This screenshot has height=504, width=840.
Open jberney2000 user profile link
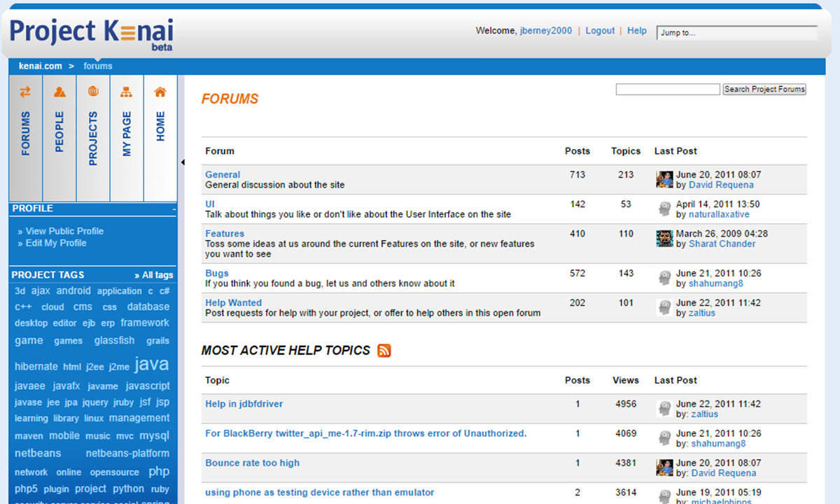(x=546, y=31)
